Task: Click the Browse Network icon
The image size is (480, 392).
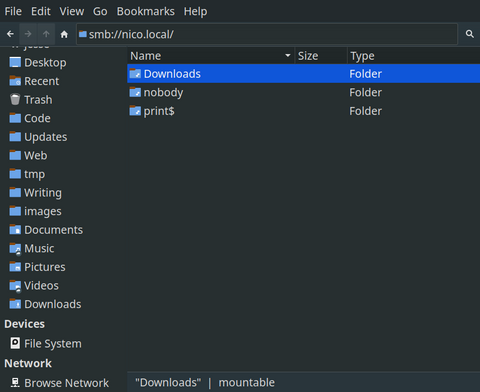Action: click(x=15, y=383)
